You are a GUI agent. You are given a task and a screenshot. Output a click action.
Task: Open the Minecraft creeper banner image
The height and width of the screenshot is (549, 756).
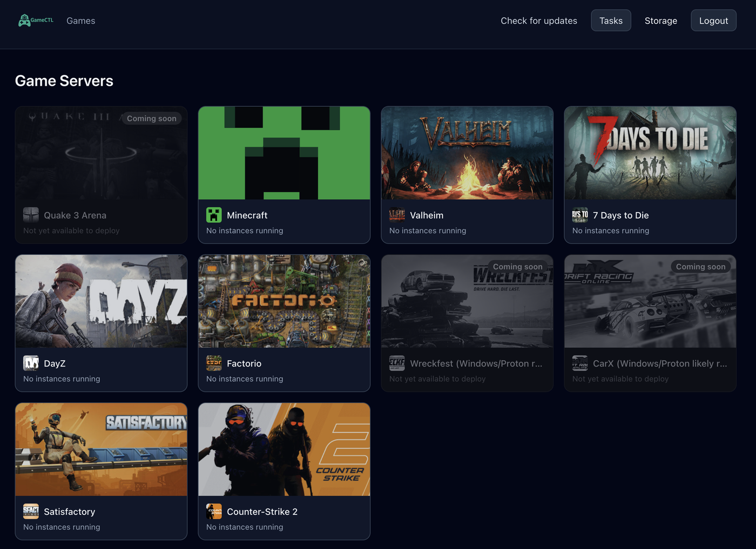click(284, 153)
